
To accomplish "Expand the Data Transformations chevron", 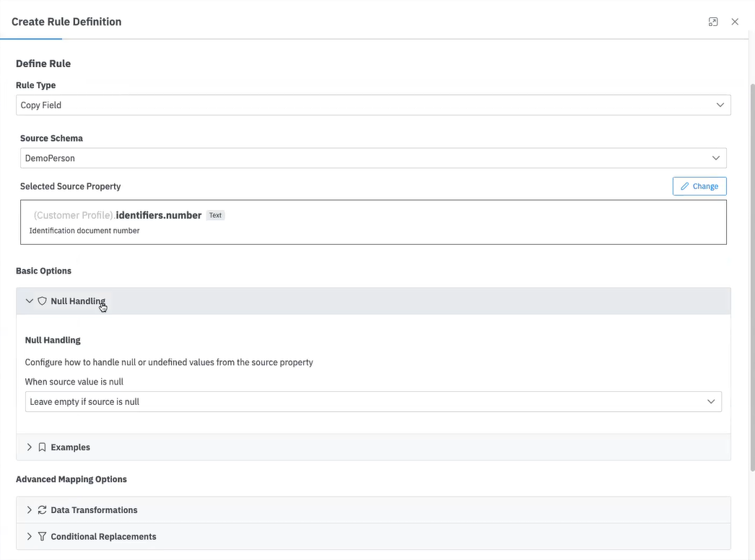I will pyautogui.click(x=30, y=510).
